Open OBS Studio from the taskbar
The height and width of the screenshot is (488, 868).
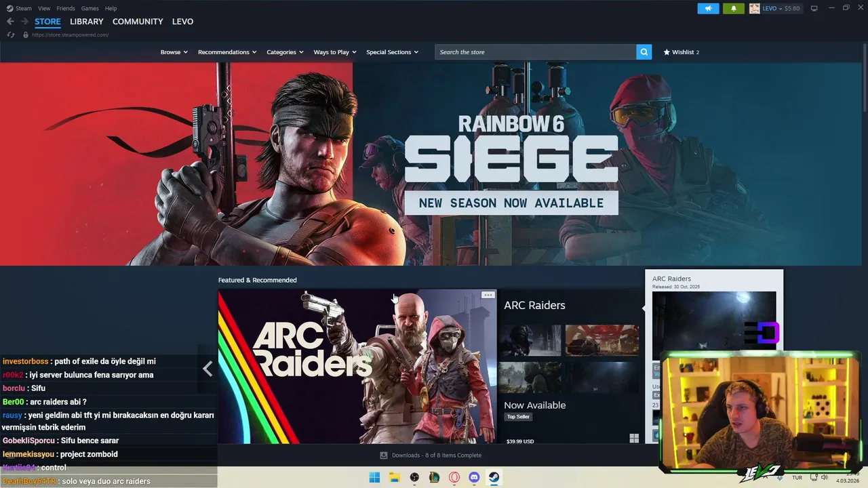click(x=414, y=478)
